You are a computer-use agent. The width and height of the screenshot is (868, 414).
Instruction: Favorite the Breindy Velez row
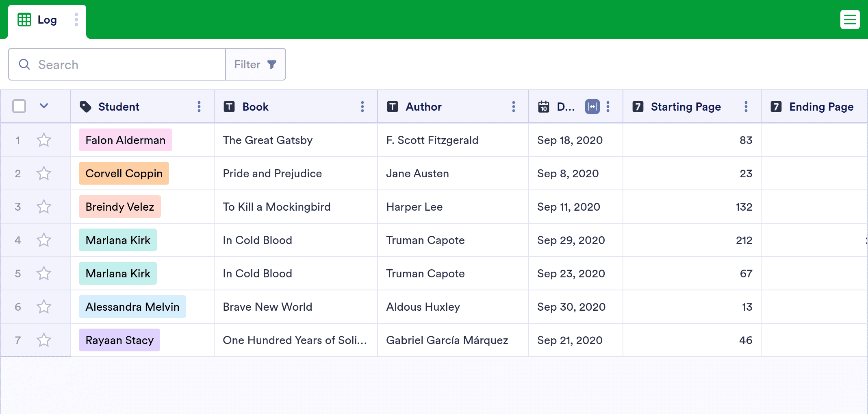[44, 207]
